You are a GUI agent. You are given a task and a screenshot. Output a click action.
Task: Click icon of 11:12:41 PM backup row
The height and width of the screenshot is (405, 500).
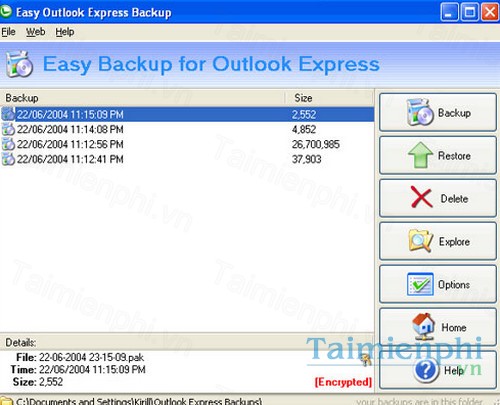[x=8, y=159]
